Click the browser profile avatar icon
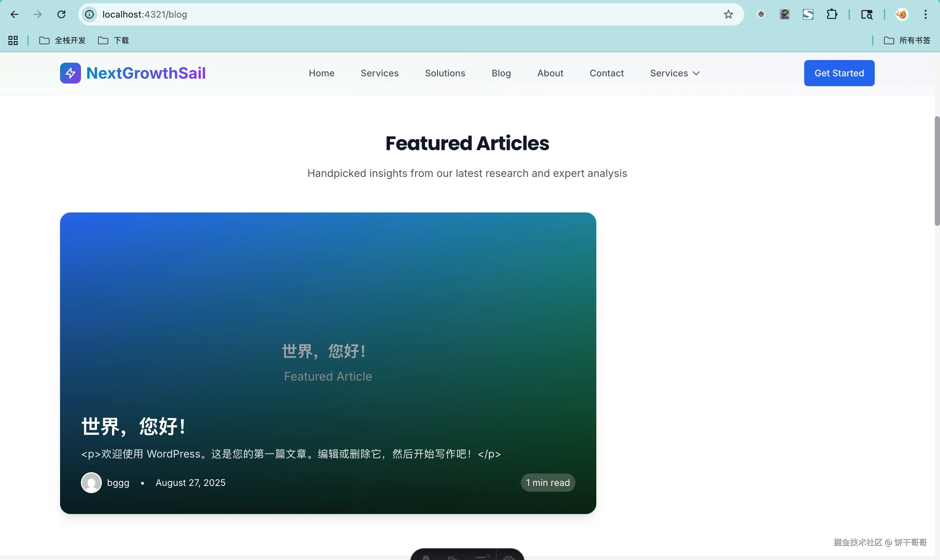The image size is (940, 560). tap(901, 14)
